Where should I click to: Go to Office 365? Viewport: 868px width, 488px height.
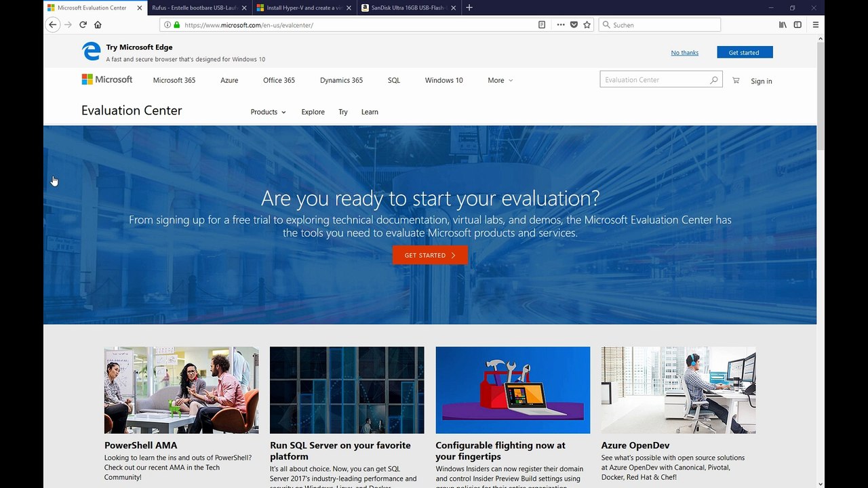click(279, 80)
